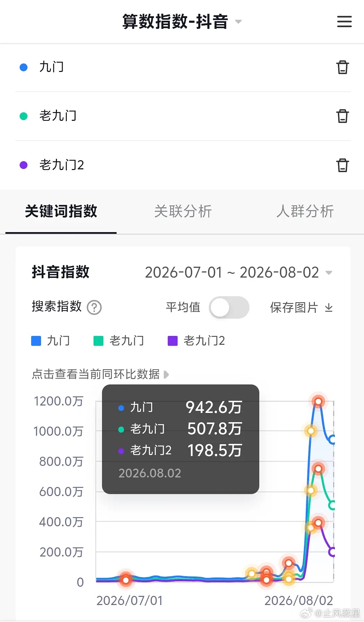
Task: Toggle the 老九门 legend series
Action: pos(119,341)
